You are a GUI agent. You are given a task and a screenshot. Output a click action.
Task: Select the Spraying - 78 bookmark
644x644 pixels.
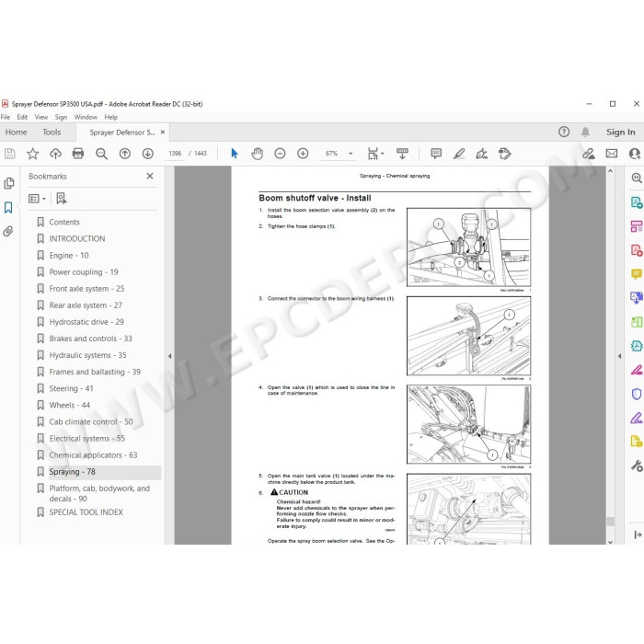pyautogui.click(x=73, y=472)
